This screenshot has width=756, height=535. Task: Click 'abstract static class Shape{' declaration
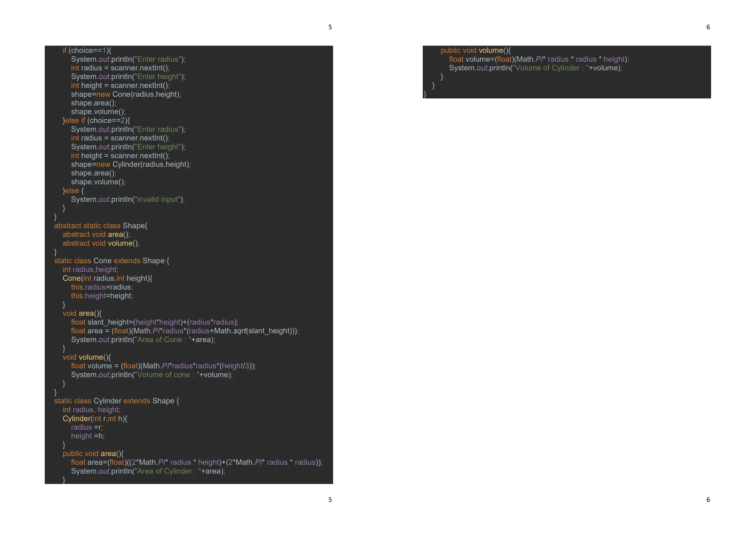(x=100, y=226)
